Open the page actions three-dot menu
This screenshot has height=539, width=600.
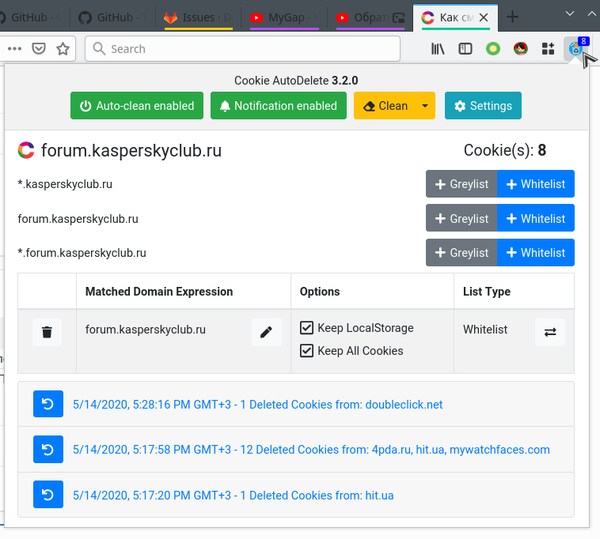12,48
